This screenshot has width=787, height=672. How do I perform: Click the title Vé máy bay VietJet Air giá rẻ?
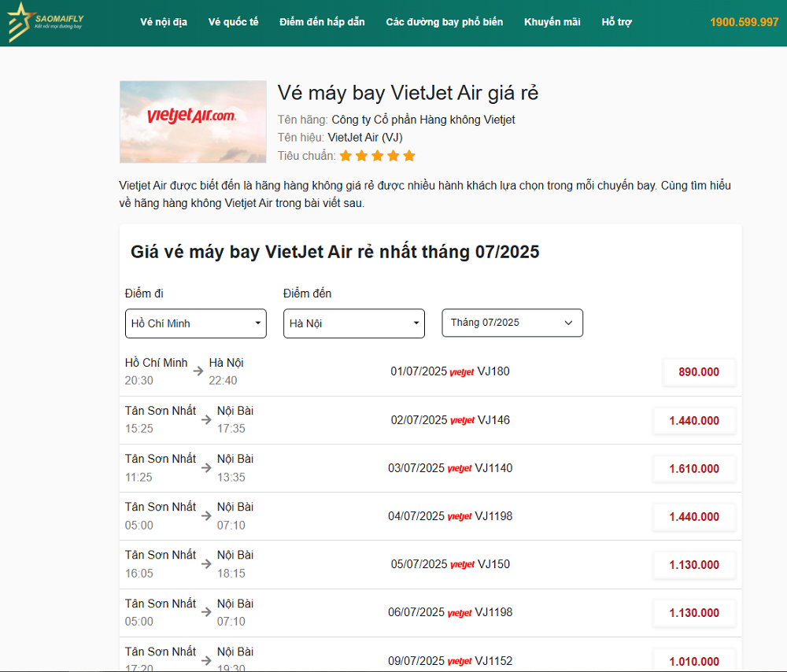(x=408, y=94)
